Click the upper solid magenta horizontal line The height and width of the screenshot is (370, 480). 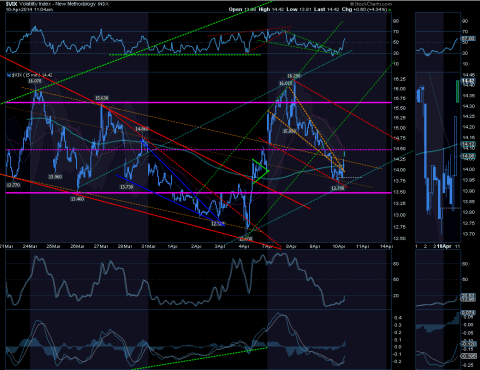tap(198, 102)
